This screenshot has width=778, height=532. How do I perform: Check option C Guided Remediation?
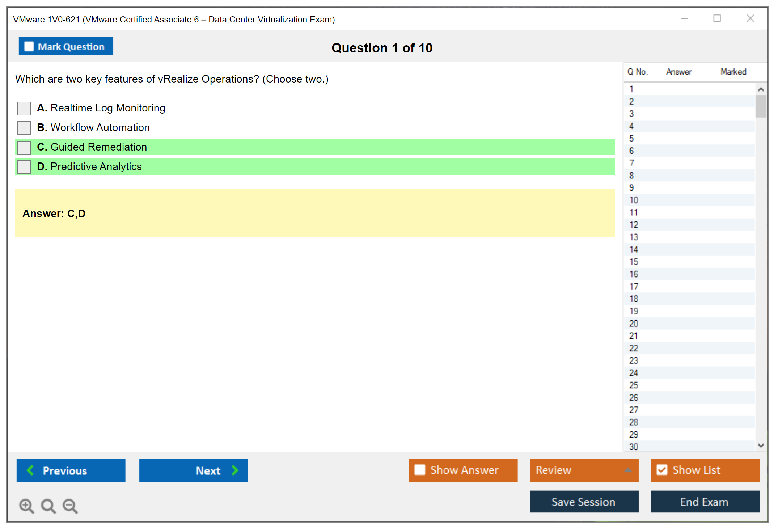[x=24, y=147]
